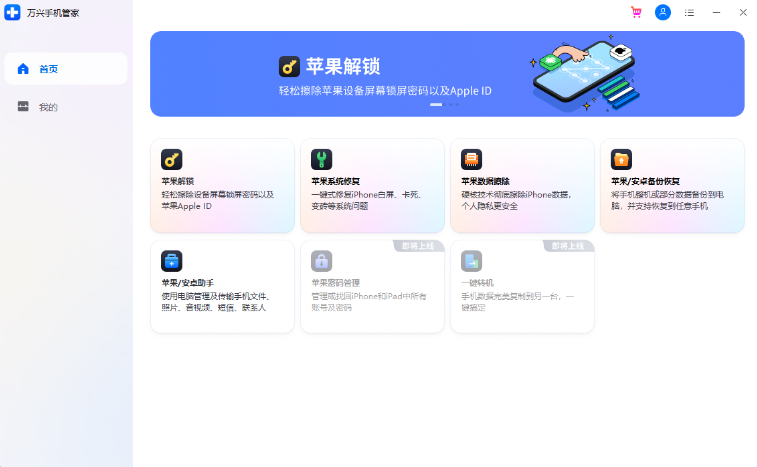
Task: Open the 苹果系统修复 card title
Action: [336, 182]
